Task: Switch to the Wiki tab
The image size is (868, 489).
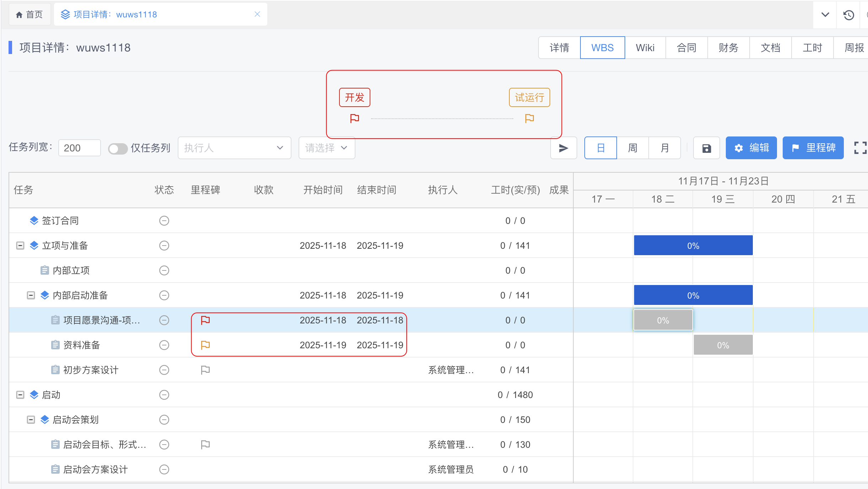Action: click(x=645, y=48)
